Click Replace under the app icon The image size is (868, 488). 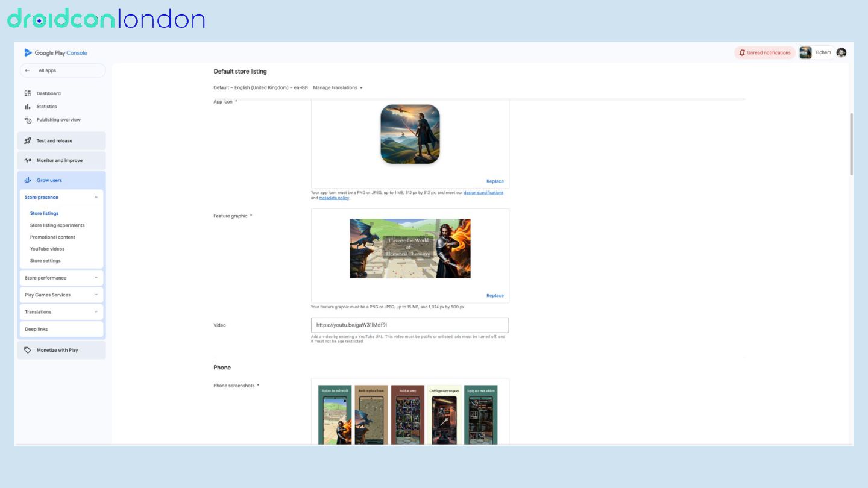pyautogui.click(x=495, y=181)
